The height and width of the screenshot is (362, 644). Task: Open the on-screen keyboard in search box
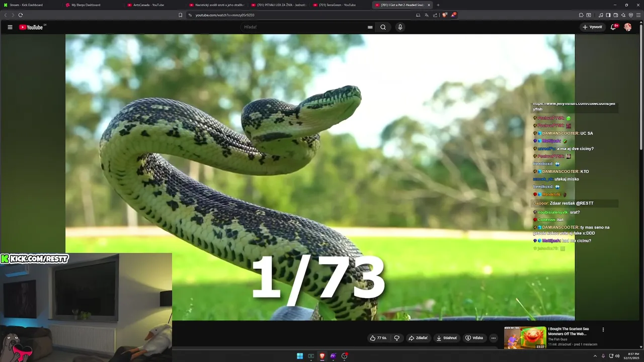point(370,27)
